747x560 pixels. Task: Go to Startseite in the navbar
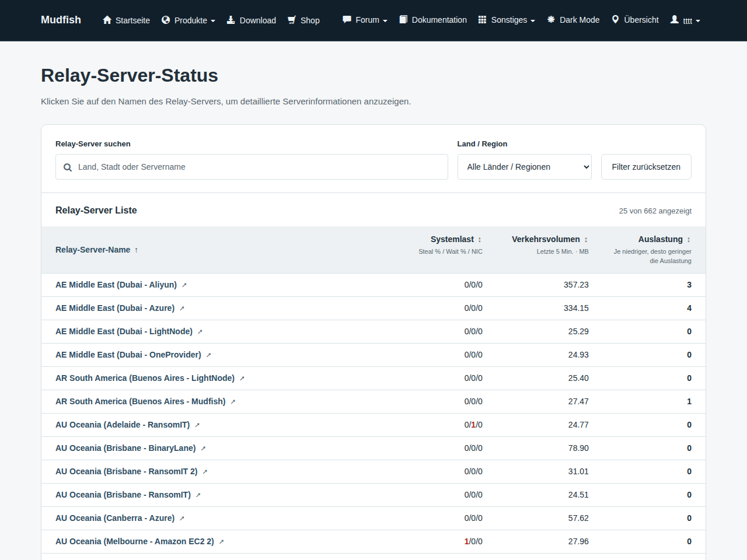[126, 20]
